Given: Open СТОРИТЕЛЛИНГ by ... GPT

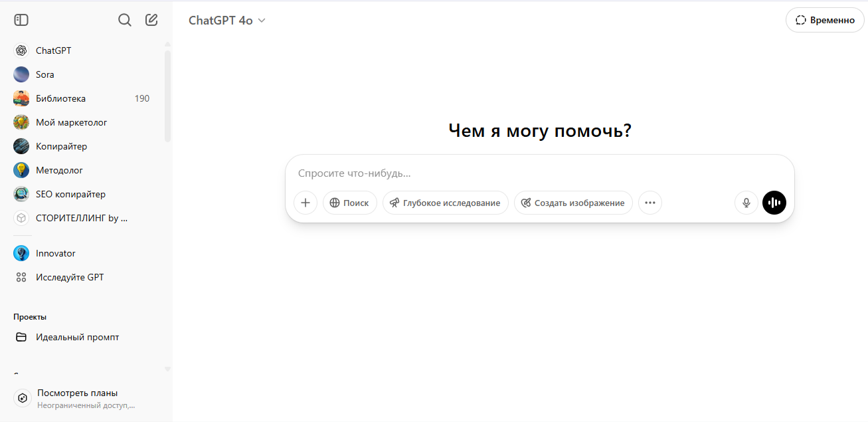Looking at the screenshot, I should (x=84, y=218).
